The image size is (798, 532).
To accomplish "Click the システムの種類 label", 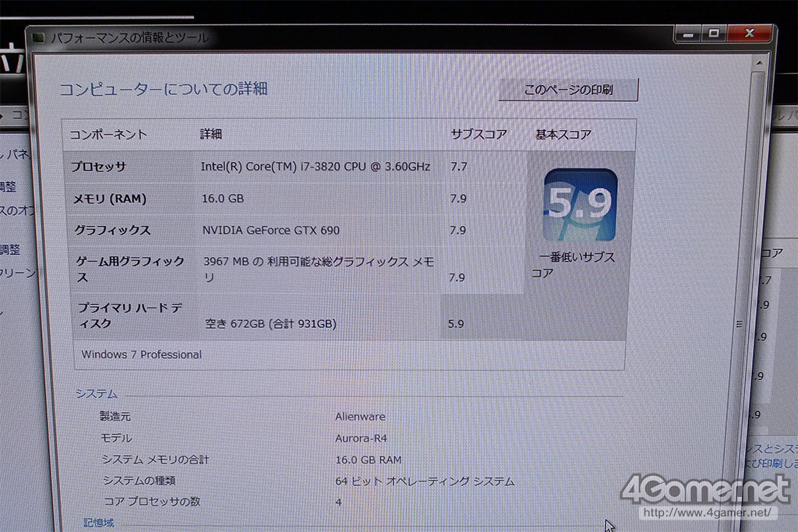I will click(x=139, y=481).
